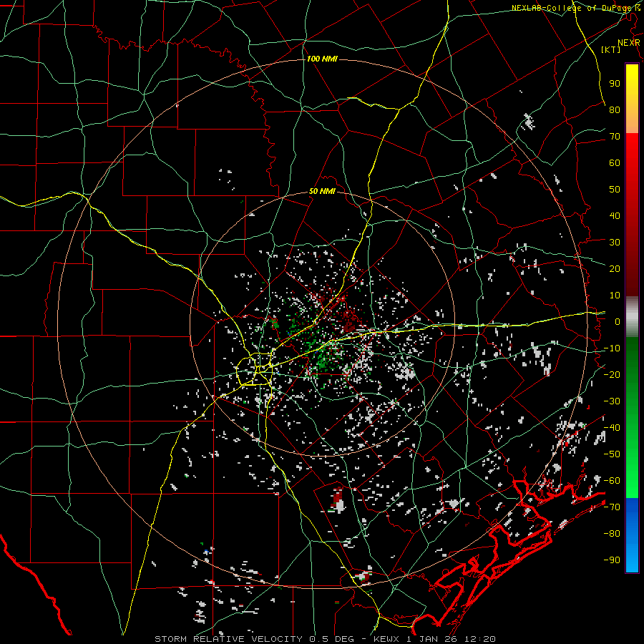644x644 pixels.
Task: Click the -70 value on velocity scale
Action: (x=612, y=507)
